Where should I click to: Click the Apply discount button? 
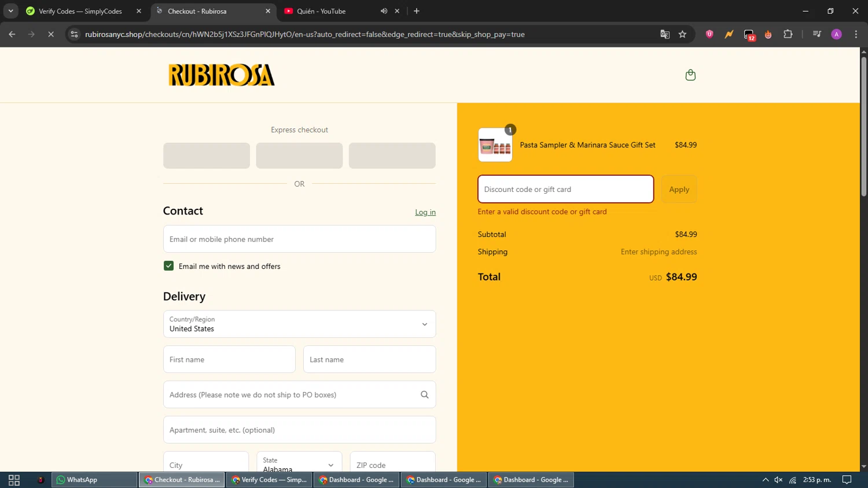click(x=679, y=189)
